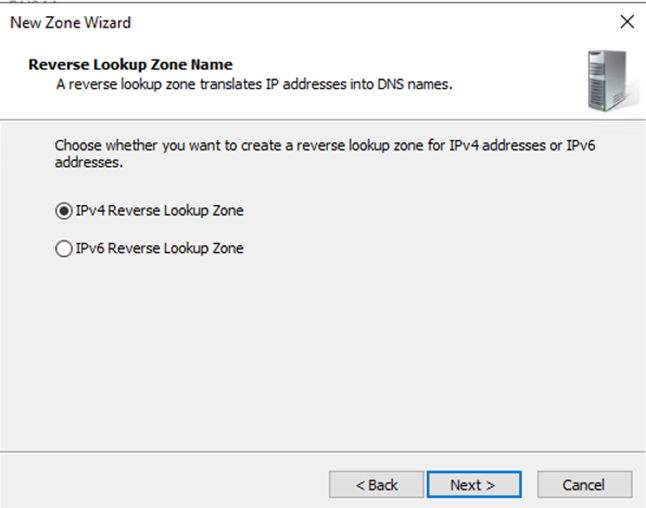This screenshot has height=508, width=646.
Task: Click the ">" arrow on the Next button
Action: [x=490, y=485]
